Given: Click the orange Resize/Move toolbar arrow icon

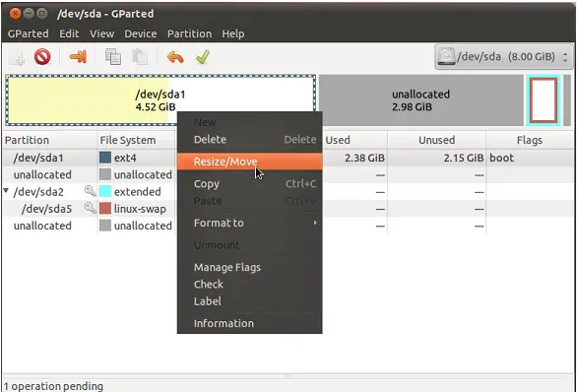Looking at the screenshot, I should (x=78, y=57).
